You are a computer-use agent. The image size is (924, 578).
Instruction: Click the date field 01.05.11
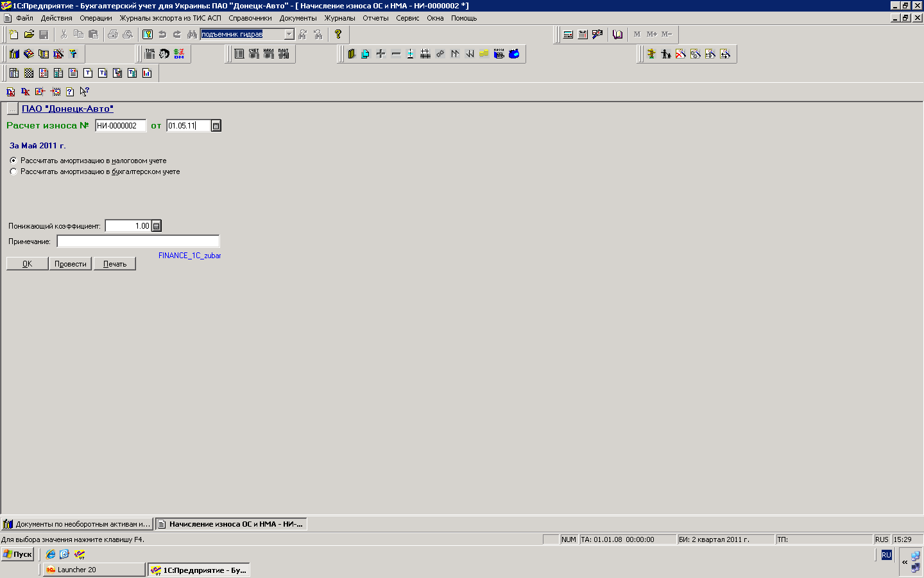coord(189,126)
